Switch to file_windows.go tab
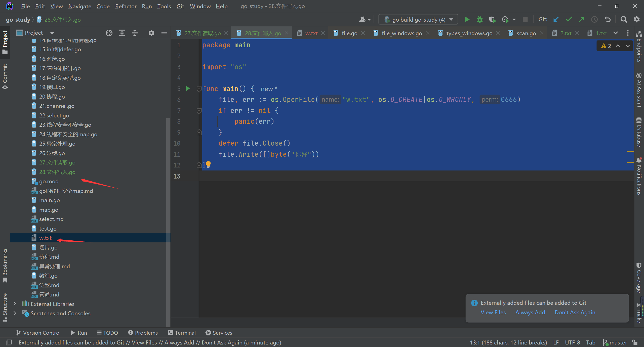This screenshot has width=644, height=347. (x=401, y=33)
